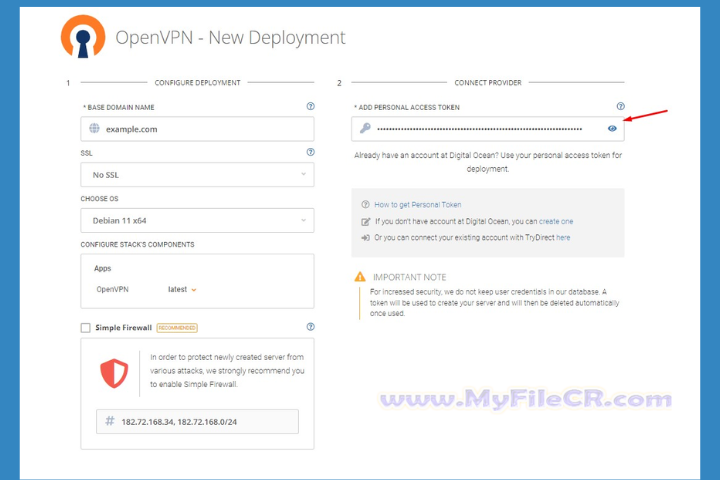Open the SSL dropdown showing No SSL
The height and width of the screenshot is (480, 720).
(x=197, y=175)
